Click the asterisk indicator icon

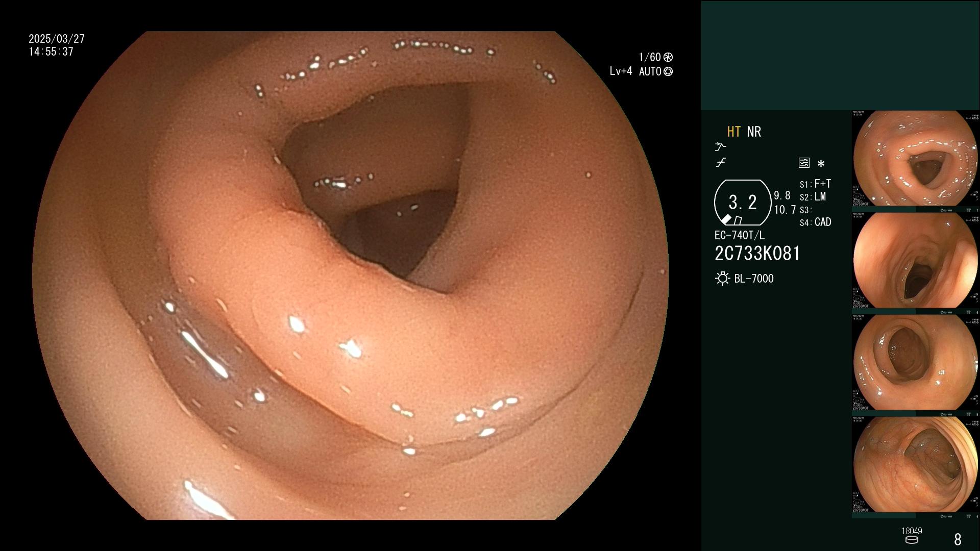pyautogui.click(x=821, y=163)
